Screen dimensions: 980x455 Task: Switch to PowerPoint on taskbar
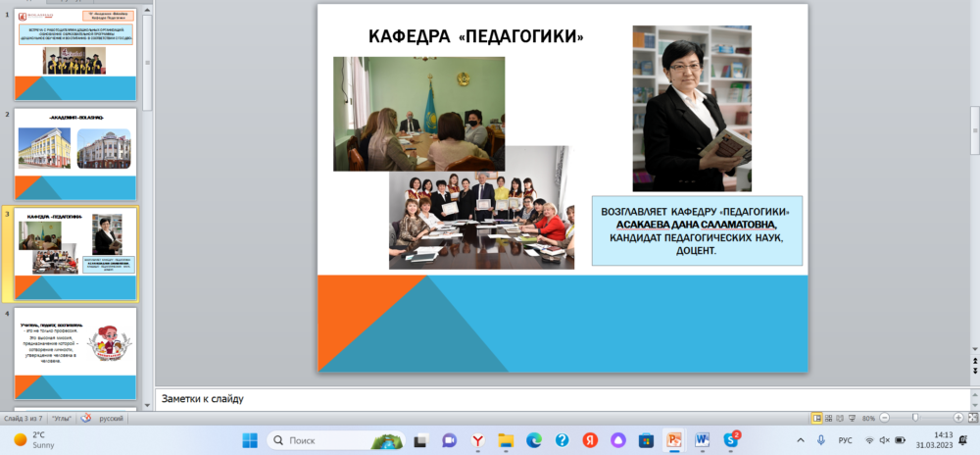click(x=674, y=440)
